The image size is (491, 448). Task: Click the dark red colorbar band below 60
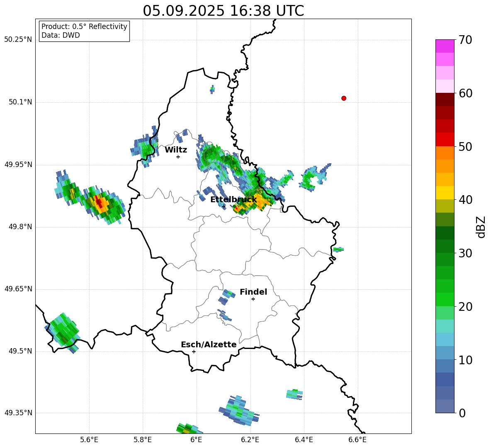(445, 99)
